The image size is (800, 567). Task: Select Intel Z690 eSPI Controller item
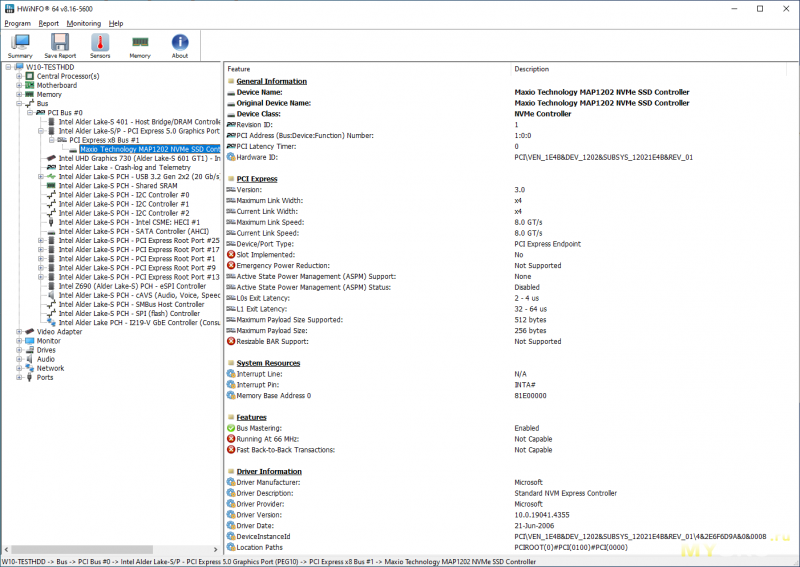[x=132, y=286]
